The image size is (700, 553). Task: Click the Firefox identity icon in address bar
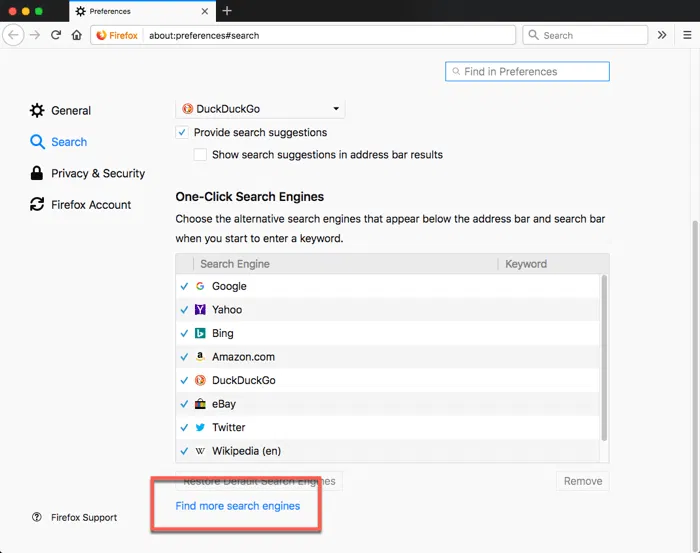pos(101,35)
